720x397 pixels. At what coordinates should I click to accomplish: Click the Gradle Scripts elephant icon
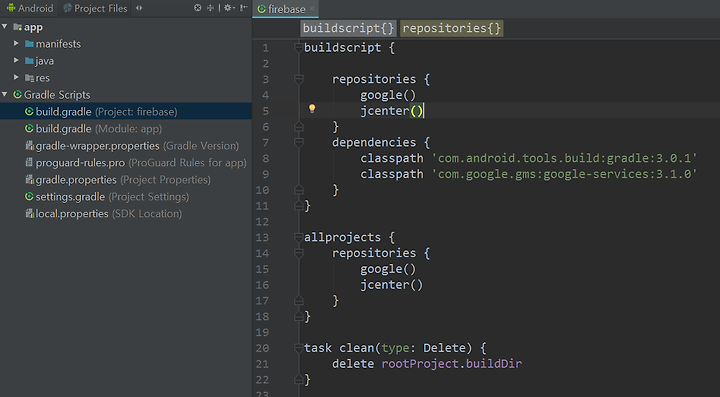click(17, 94)
